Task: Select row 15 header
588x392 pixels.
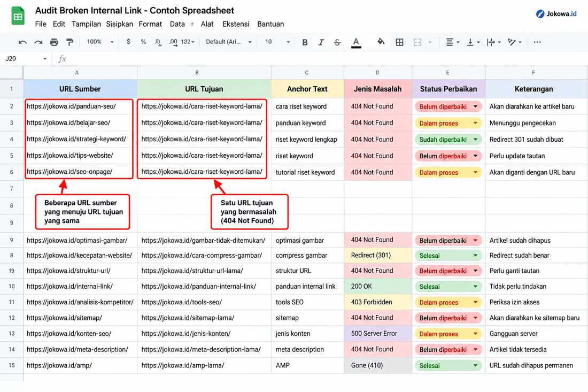Action: pos(12,365)
